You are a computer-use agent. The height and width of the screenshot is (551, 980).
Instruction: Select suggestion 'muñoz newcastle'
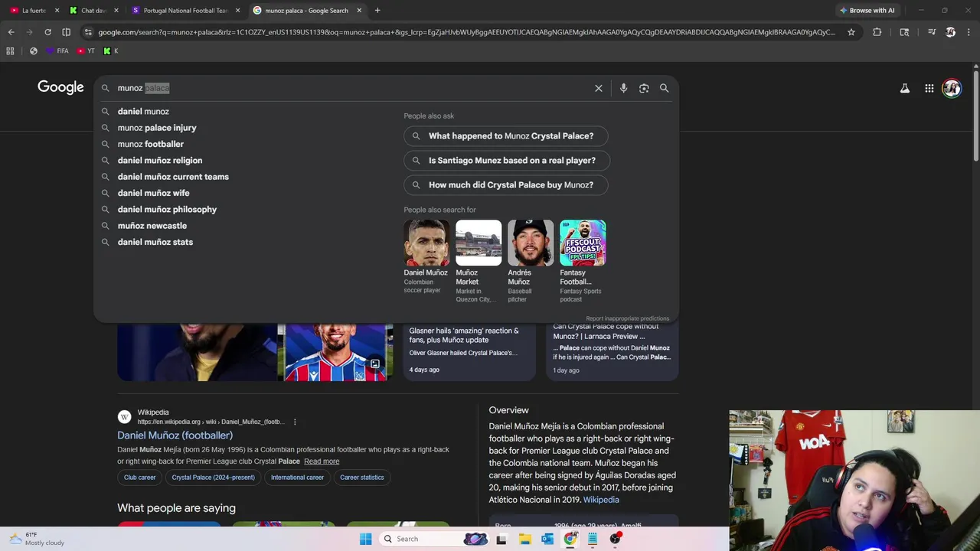[152, 226]
